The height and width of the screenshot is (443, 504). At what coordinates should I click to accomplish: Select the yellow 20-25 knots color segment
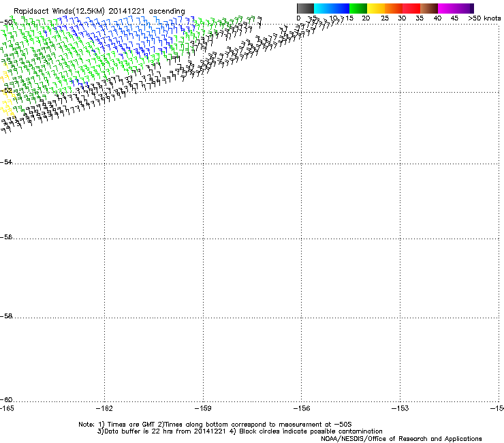tap(376, 8)
